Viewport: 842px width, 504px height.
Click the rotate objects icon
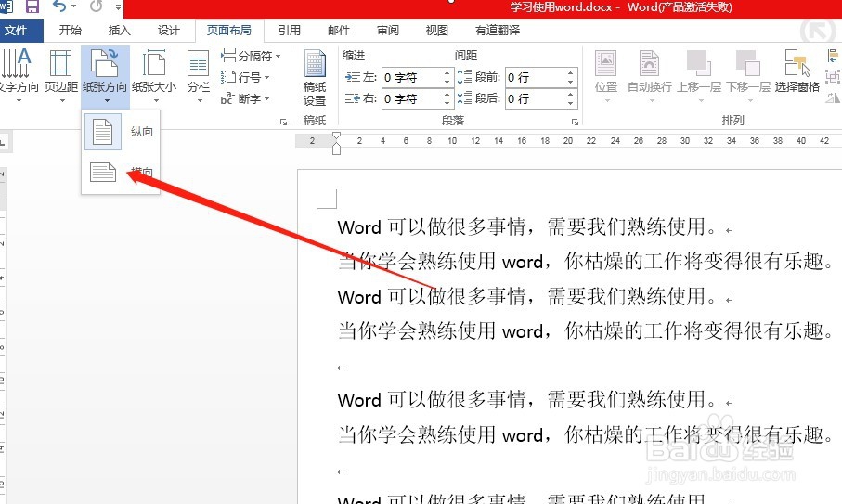pyautogui.click(x=833, y=97)
